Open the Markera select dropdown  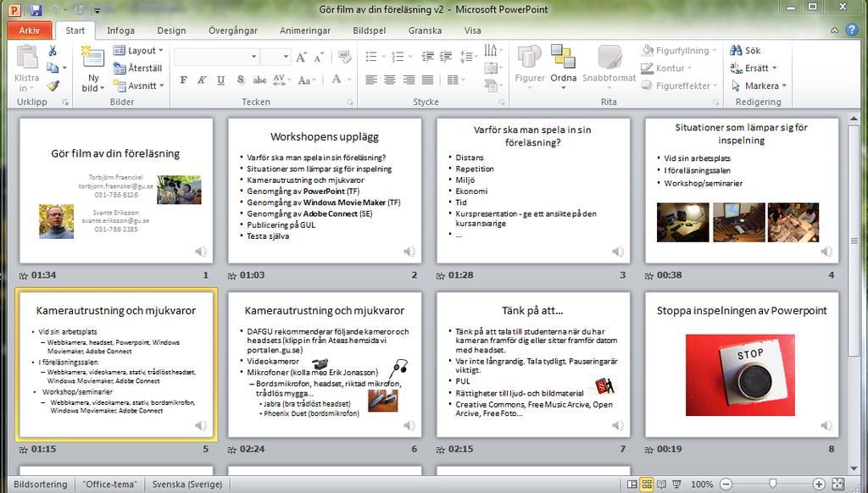tap(759, 86)
